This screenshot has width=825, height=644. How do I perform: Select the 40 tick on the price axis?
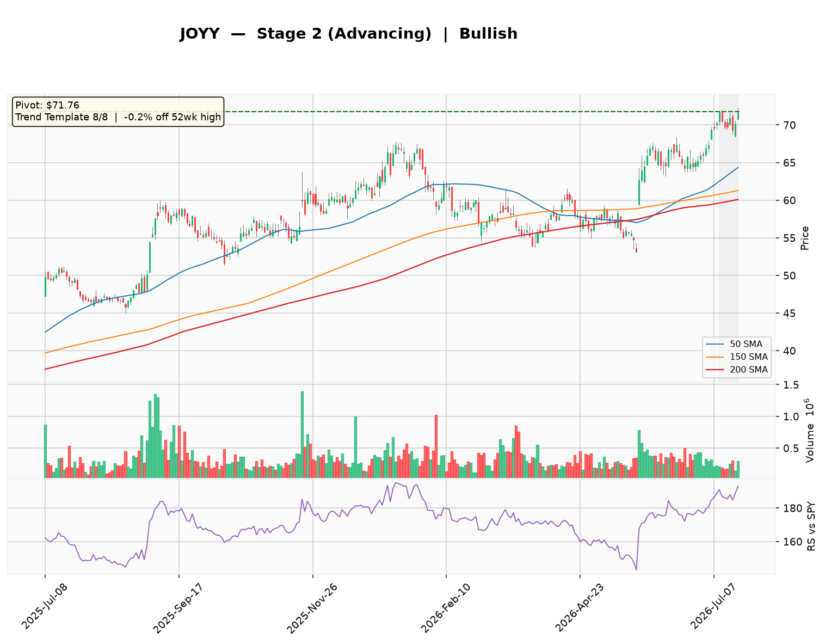tap(789, 351)
